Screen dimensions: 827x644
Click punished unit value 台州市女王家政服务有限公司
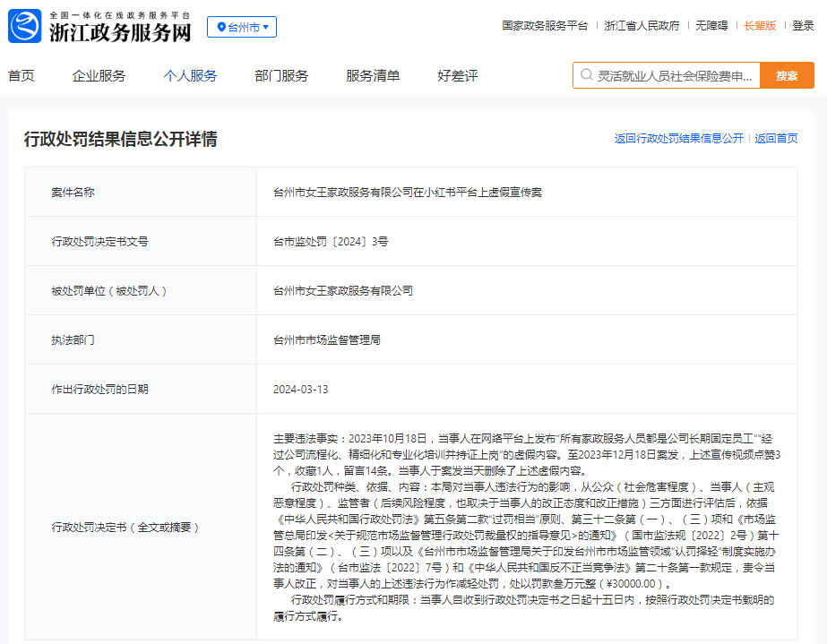[x=343, y=290]
